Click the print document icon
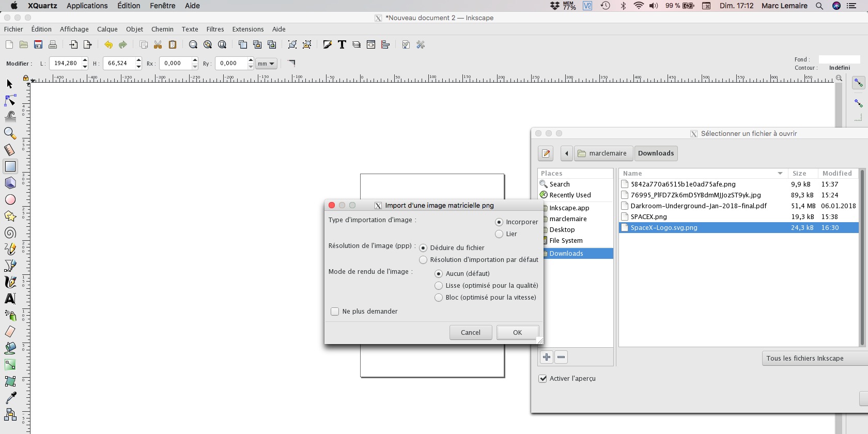This screenshot has height=434, width=868. click(x=53, y=45)
